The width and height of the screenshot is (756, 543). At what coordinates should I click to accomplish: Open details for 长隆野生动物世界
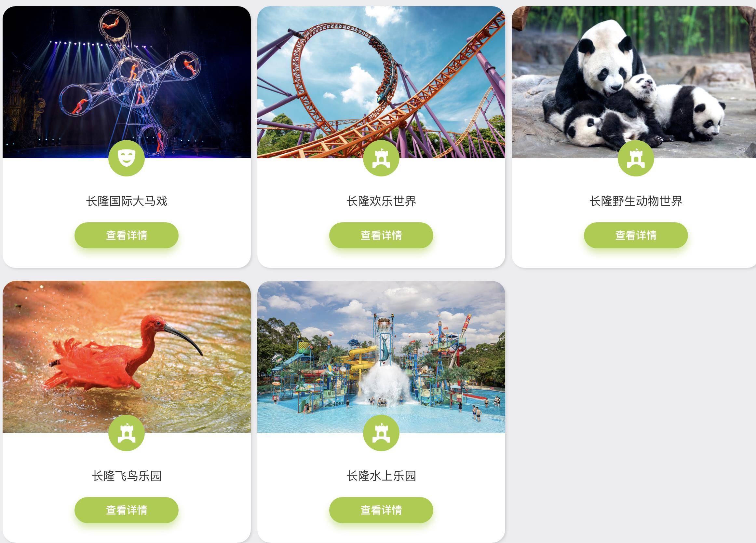(x=636, y=235)
